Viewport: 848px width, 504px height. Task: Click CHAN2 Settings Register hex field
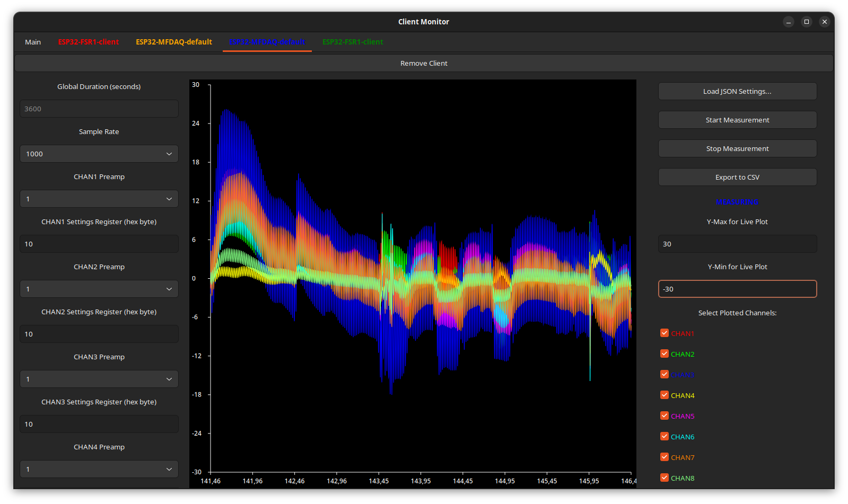99,334
